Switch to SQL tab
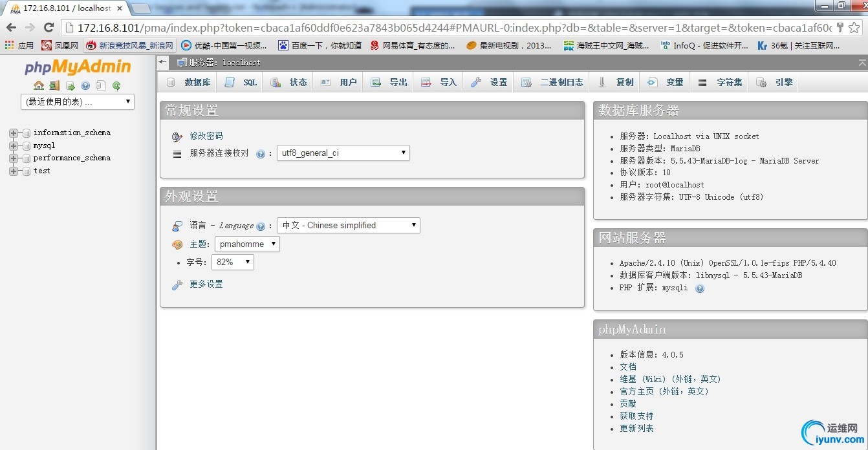Image resolution: width=868 pixels, height=450 pixels. [x=241, y=82]
